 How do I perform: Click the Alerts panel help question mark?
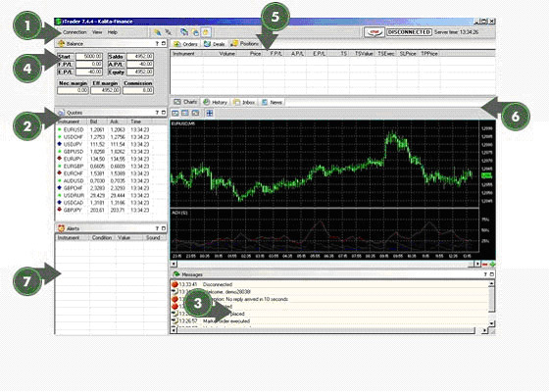point(157,228)
